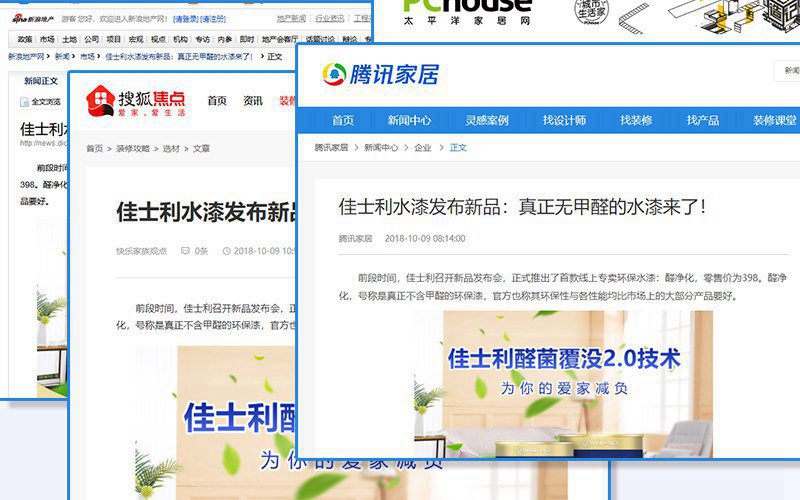Click 腾讯家居 breadcrumb link
800x500 pixels.
click(331, 147)
